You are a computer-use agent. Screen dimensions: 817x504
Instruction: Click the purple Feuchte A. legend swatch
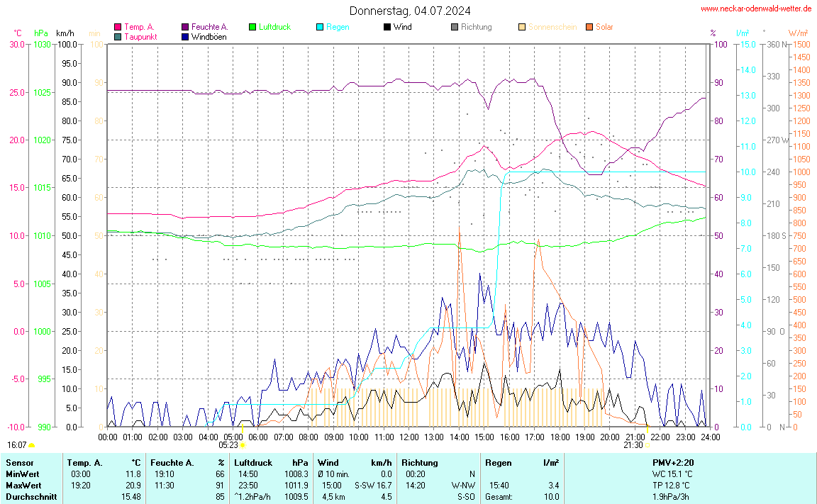pos(185,27)
